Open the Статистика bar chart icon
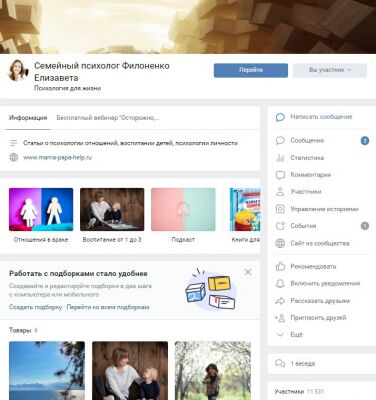The image size is (376, 400). pyautogui.click(x=280, y=158)
